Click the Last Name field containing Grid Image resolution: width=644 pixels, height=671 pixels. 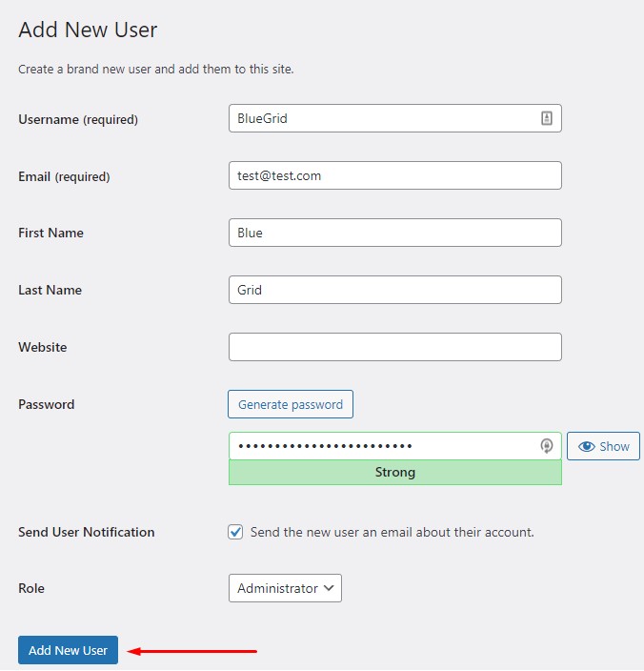[395, 290]
